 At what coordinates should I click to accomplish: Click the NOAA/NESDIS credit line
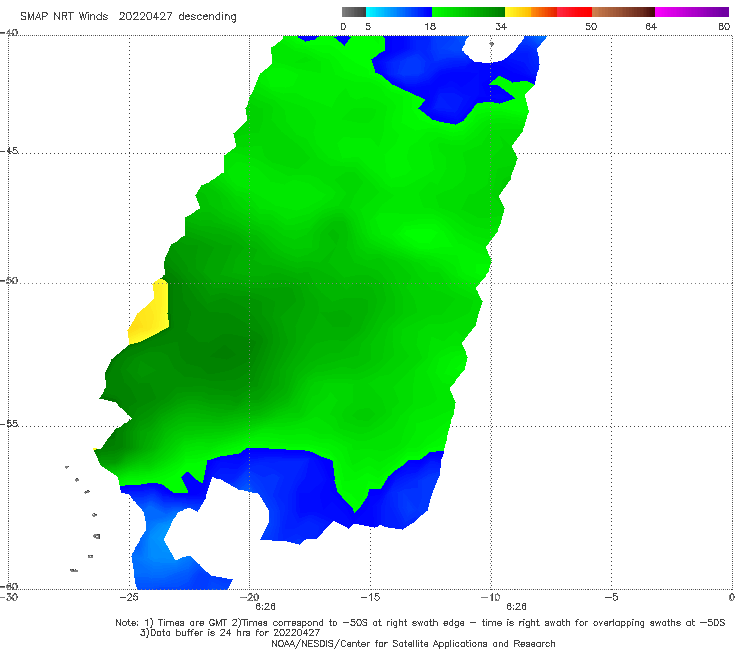click(x=413, y=644)
